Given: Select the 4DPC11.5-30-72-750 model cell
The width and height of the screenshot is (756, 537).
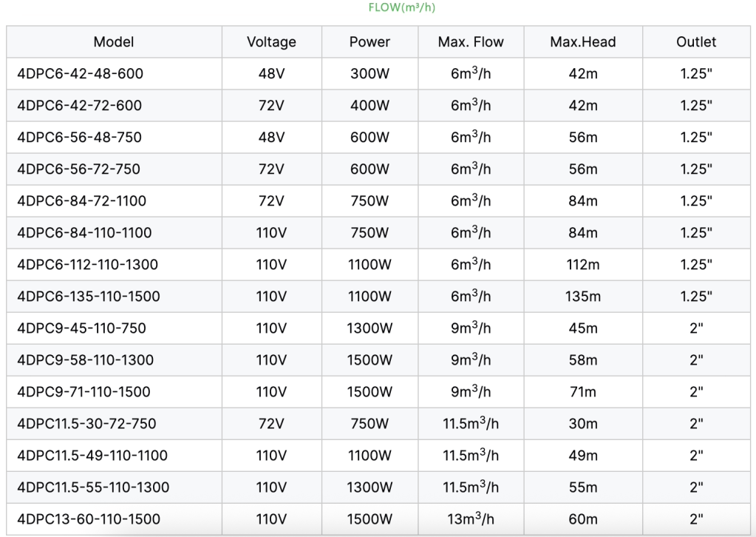Looking at the screenshot, I should click(86, 424).
